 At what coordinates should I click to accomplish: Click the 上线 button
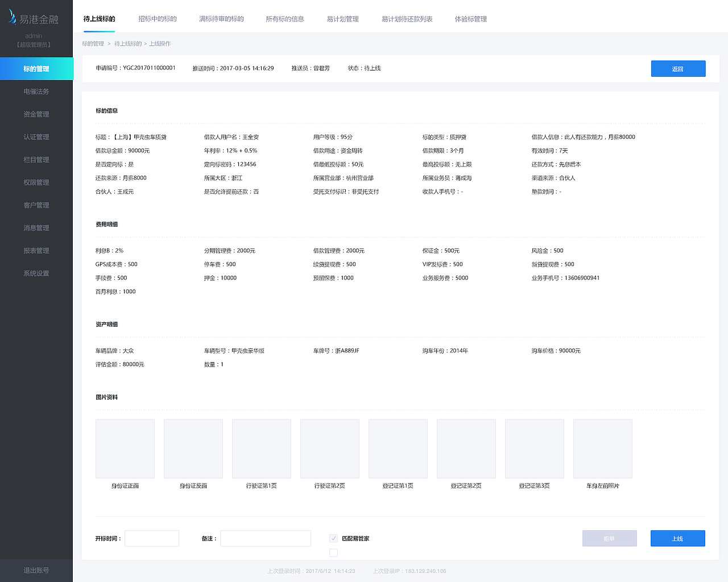(x=677, y=538)
